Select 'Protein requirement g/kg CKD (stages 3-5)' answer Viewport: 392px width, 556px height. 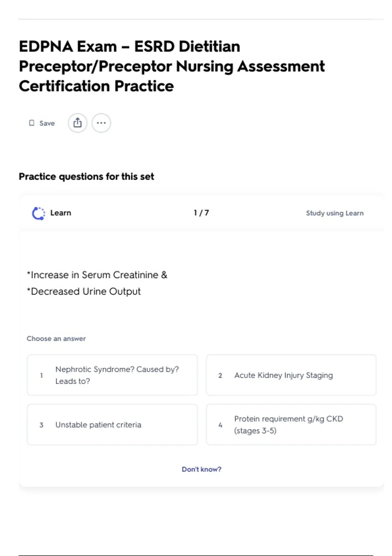click(x=291, y=425)
